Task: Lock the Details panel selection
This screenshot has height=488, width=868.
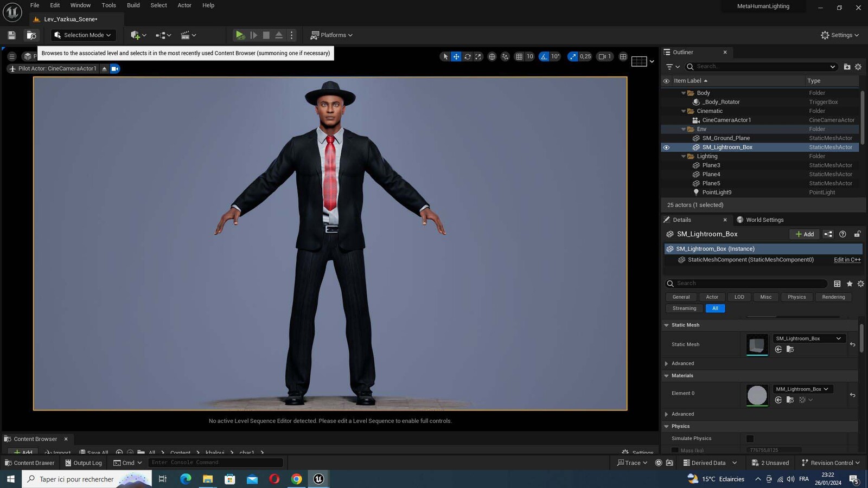Action: point(857,234)
